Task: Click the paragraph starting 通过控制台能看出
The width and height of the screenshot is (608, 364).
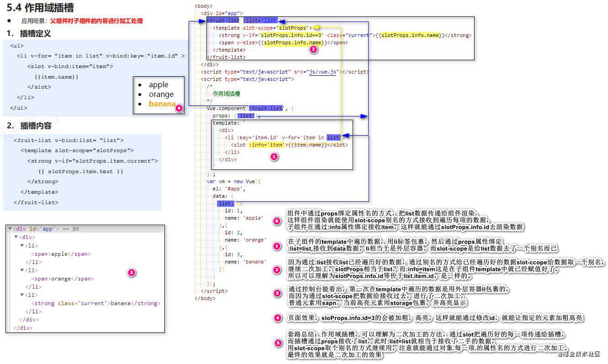Action: (x=398, y=296)
